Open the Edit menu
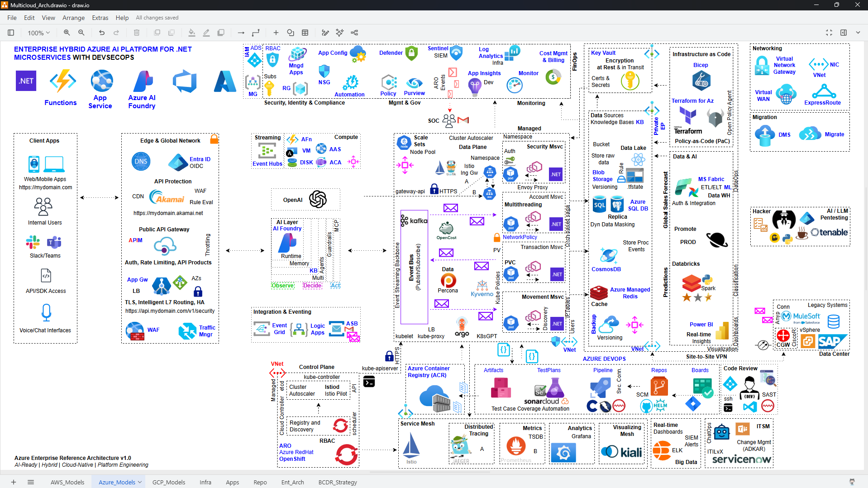 (x=29, y=18)
